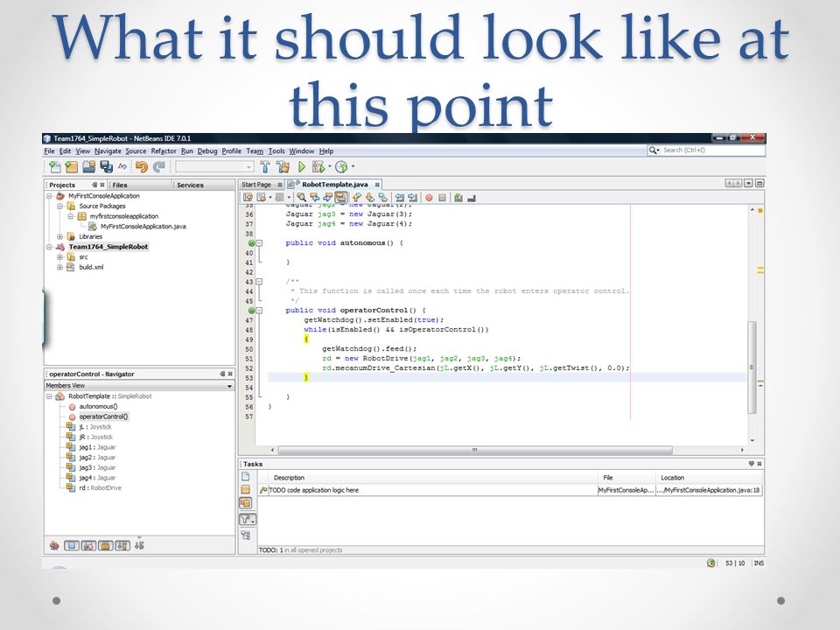
Task: Click the Find Previous Occurrence editor icon
Action: click(x=315, y=198)
